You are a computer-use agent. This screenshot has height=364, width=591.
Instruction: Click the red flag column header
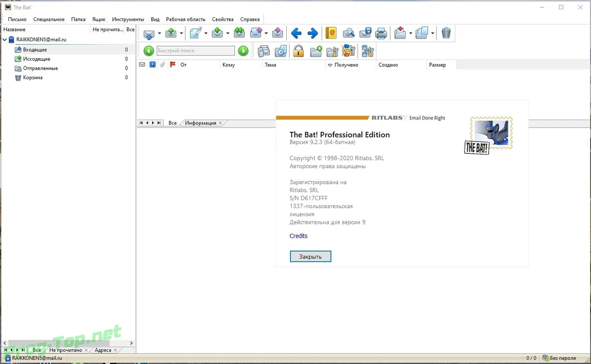tap(172, 65)
